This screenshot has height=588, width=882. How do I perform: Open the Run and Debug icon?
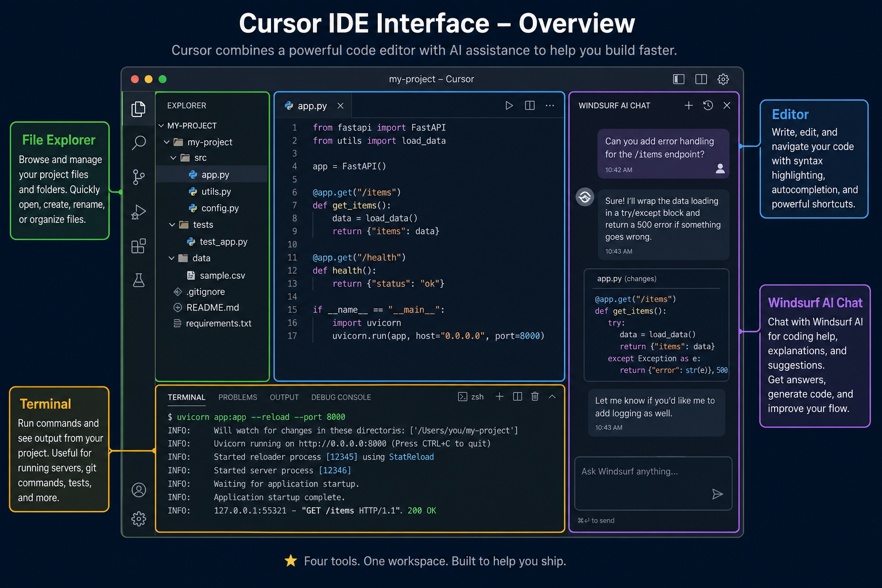pos(138,212)
